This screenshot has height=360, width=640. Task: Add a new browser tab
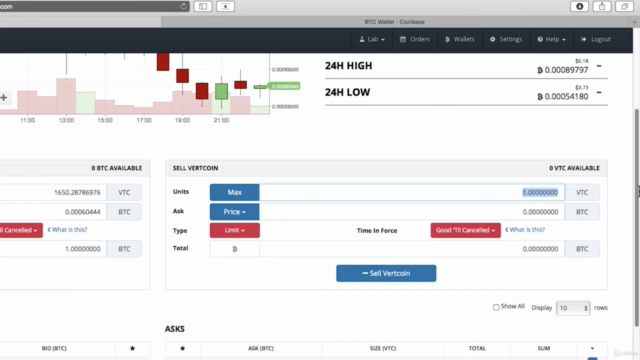click(634, 22)
